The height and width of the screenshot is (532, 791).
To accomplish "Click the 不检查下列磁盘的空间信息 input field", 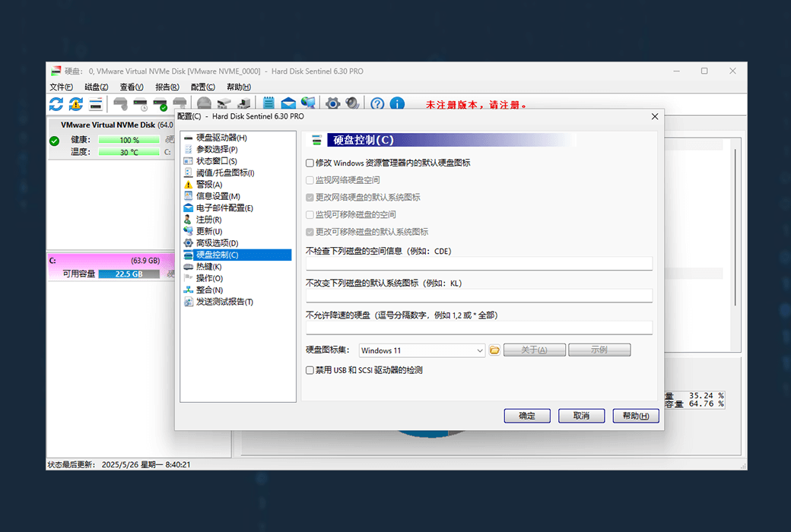I will pos(479,263).
